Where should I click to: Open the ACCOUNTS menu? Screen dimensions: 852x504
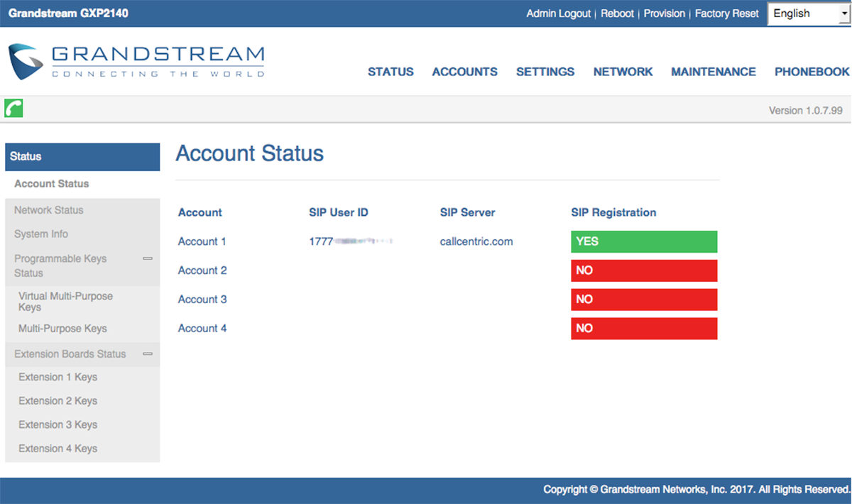pos(465,72)
